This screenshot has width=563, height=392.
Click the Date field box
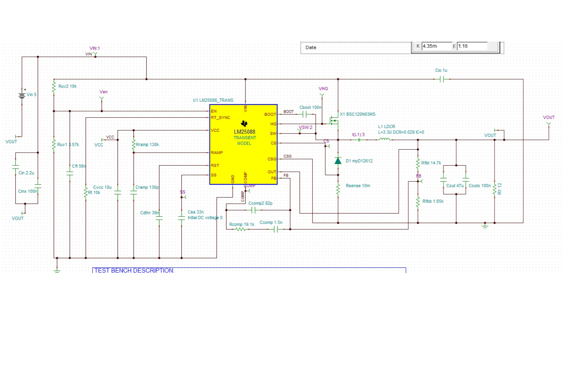356,48
